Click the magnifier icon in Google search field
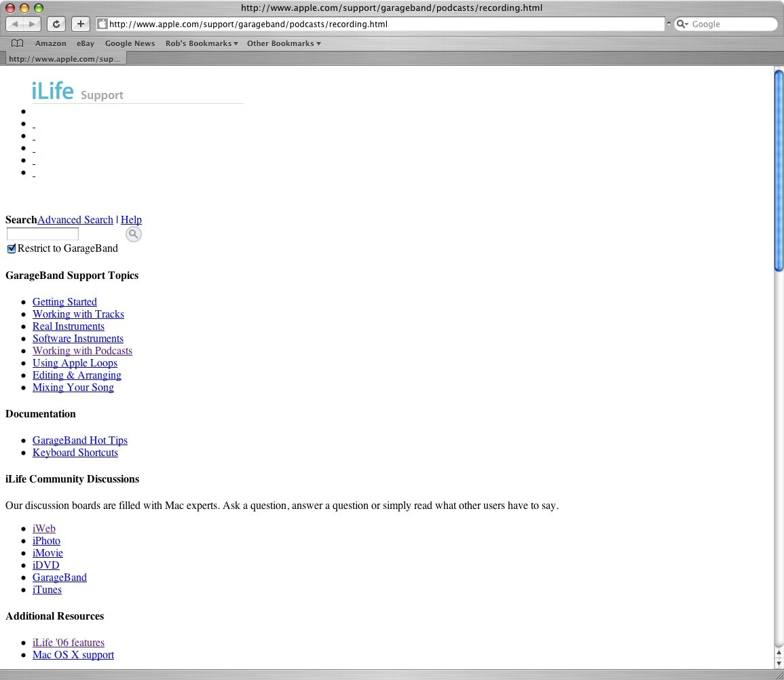The height and width of the screenshot is (680, 784). click(x=682, y=24)
